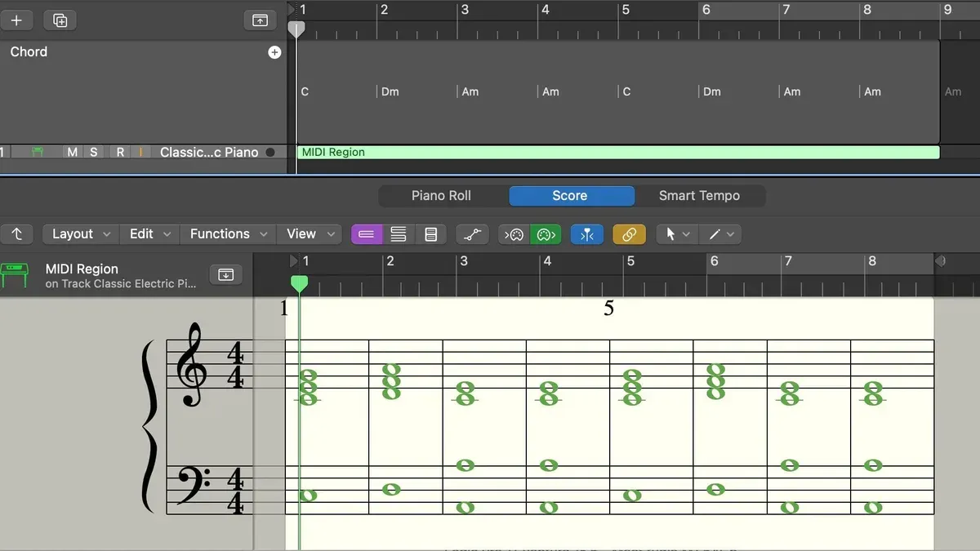Viewport: 980px width, 551px height.
Task: Toggle input monitoring on the piano track
Action: coord(141,152)
